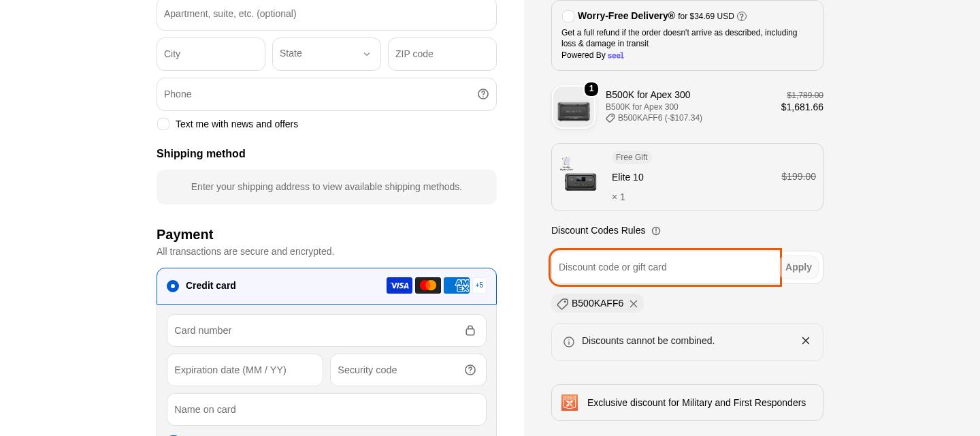Click the Mastercard icon

click(x=428, y=285)
